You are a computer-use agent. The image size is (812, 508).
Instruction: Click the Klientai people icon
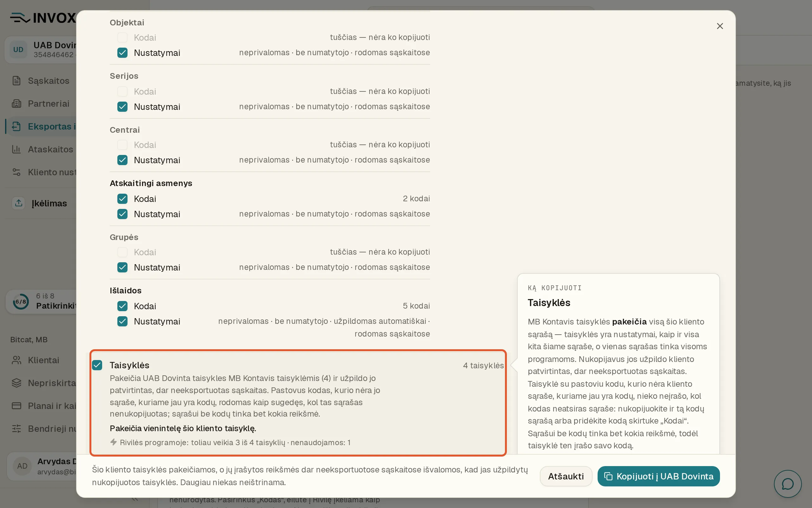point(16,360)
